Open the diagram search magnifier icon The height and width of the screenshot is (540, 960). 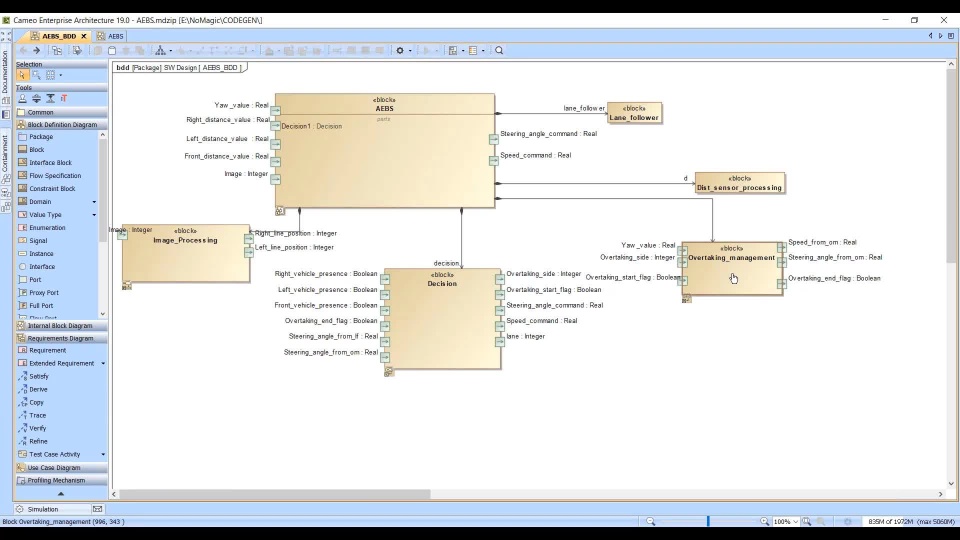(x=499, y=51)
